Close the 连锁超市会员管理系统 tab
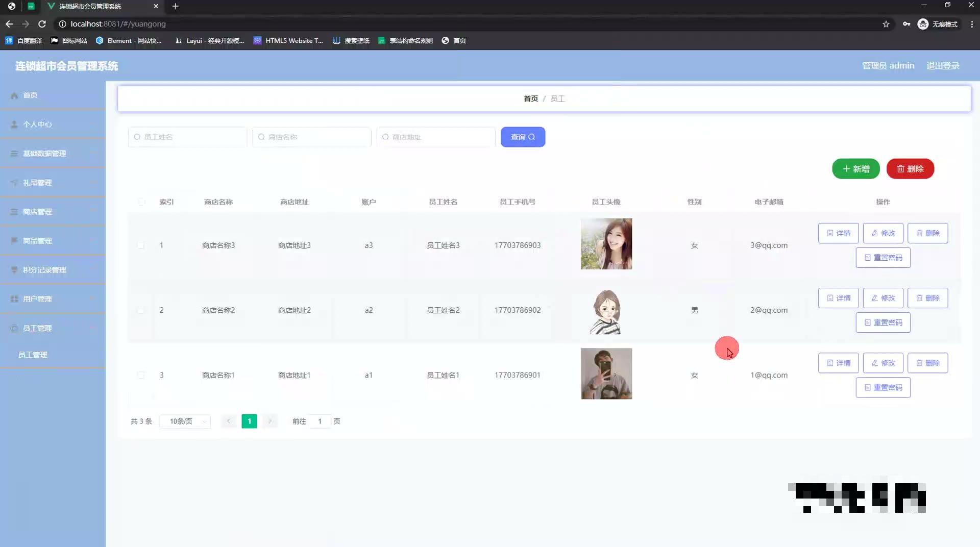The height and width of the screenshot is (547, 980). [x=156, y=6]
